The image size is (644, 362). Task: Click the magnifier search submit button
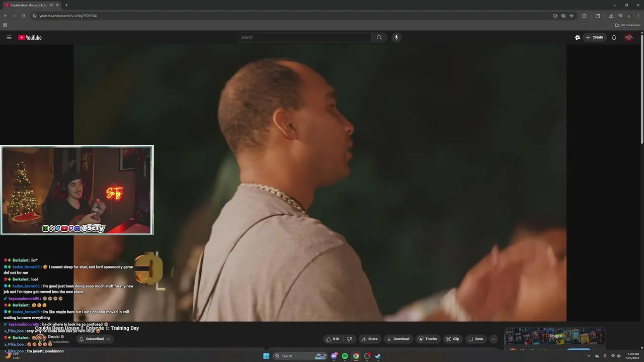tap(379, 37)
